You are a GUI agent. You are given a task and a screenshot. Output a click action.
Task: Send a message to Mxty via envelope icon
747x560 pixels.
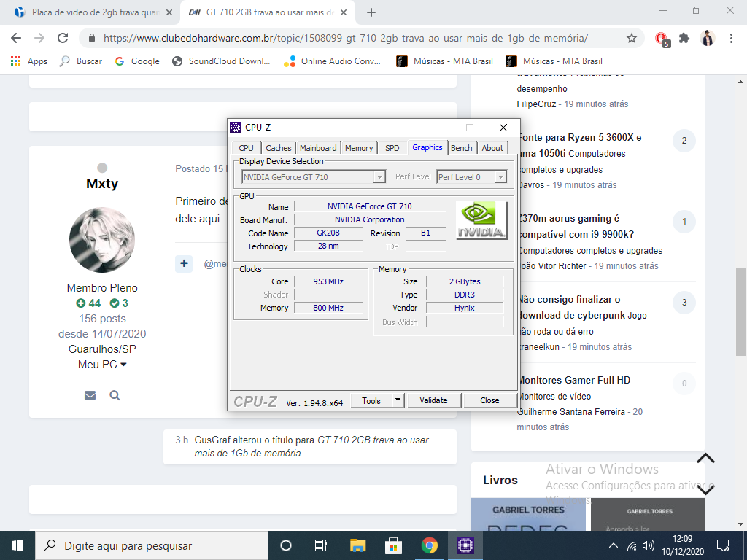tap(90, 395)
